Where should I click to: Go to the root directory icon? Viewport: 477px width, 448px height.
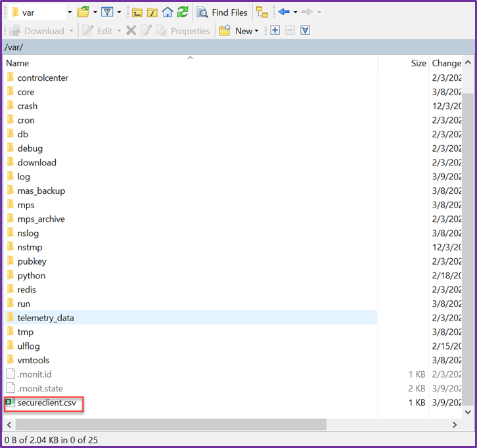click(152, 12)
